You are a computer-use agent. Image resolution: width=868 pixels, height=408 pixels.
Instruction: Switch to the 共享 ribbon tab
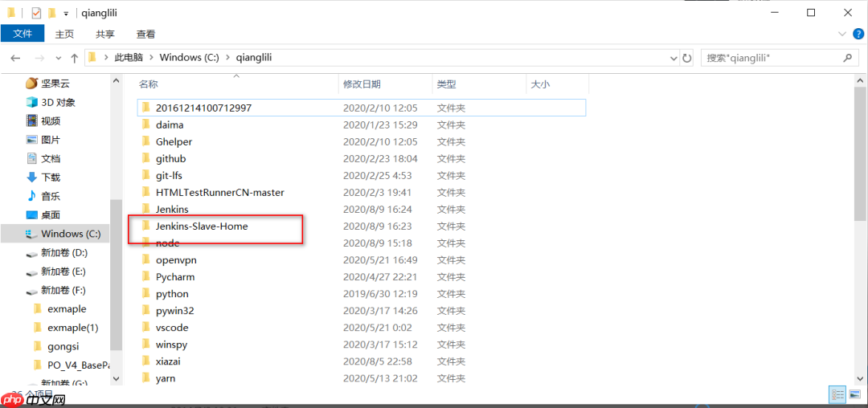click(105, 34)
